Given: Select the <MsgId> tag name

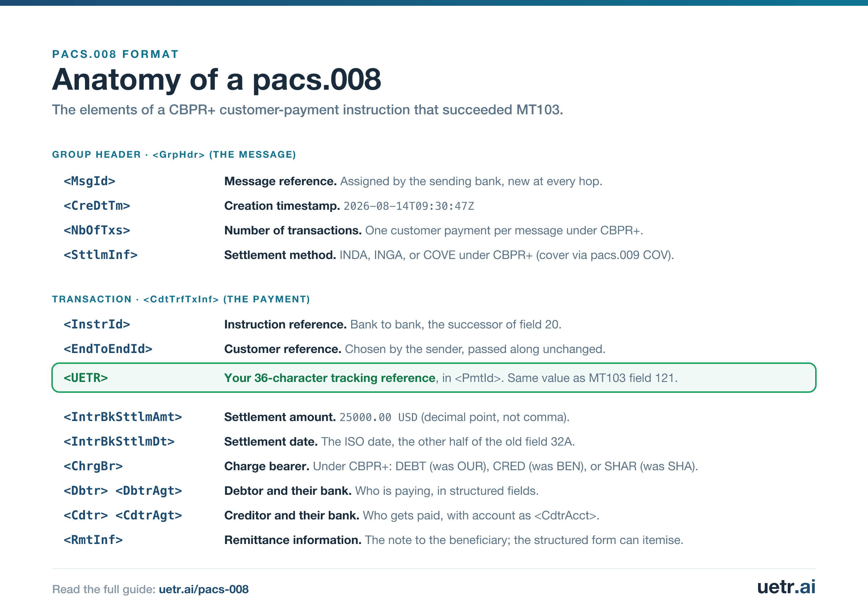Looking at the screenshot, I should coord(89,181).
